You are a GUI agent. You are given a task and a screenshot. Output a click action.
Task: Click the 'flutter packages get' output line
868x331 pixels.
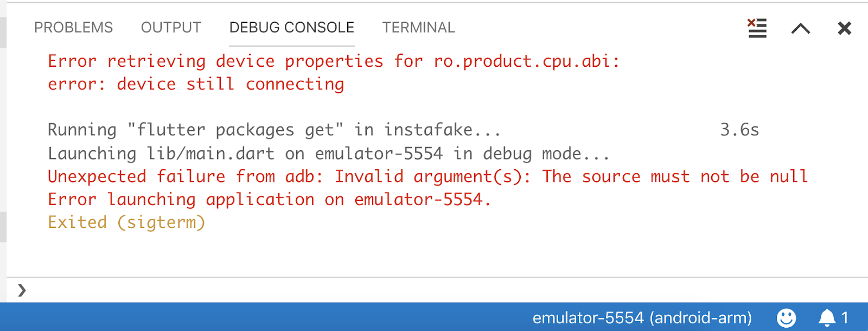404,130
